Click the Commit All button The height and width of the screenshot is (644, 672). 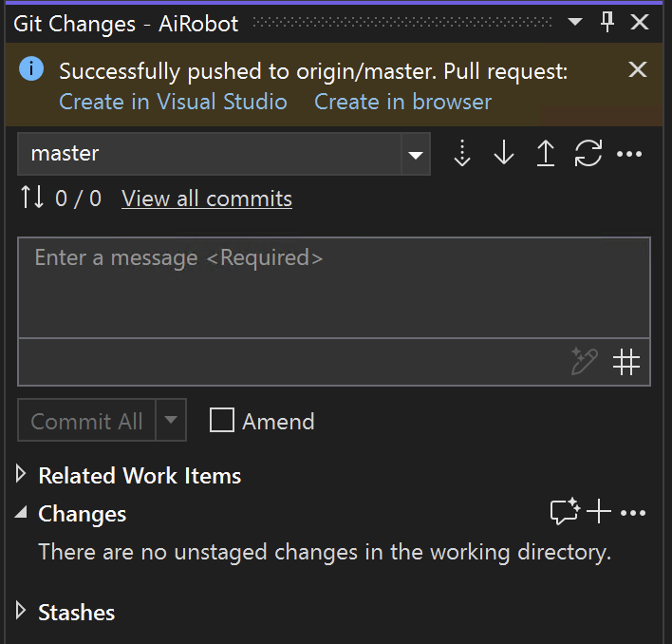pos(86,420)
